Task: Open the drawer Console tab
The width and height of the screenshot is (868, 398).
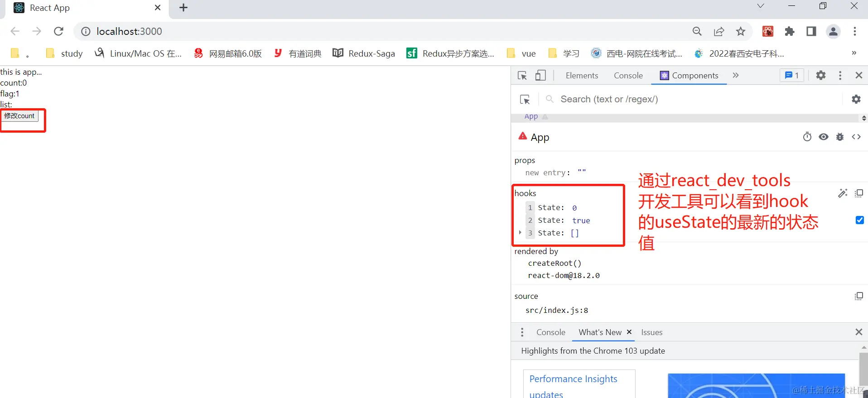Action: [551, 332]
